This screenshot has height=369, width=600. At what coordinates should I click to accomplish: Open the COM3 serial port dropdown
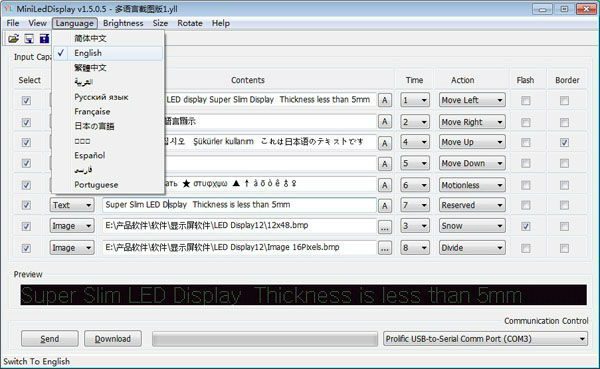click(485, 339)
